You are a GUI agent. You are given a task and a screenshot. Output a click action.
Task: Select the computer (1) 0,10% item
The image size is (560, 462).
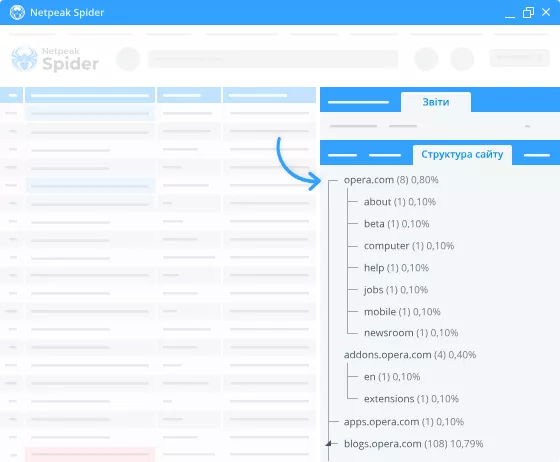coord(409,246)
